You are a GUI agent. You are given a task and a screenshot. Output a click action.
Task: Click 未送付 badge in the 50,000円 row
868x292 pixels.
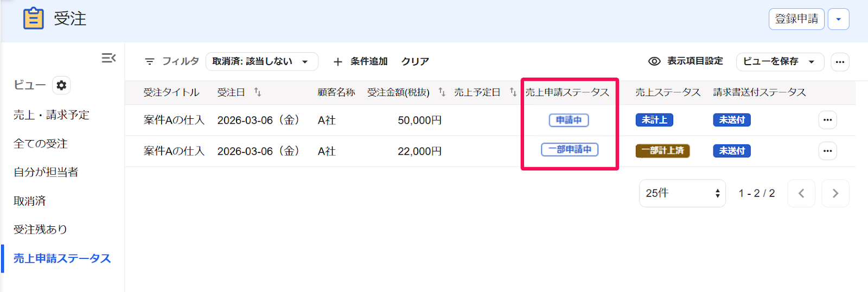[732, 120]
